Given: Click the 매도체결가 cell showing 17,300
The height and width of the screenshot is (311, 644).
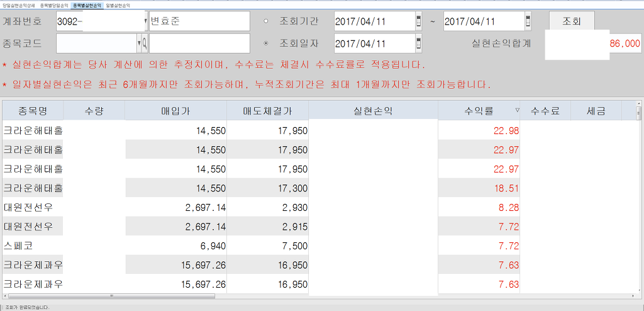Looking at the screenshot, I should tap(267, 188).
